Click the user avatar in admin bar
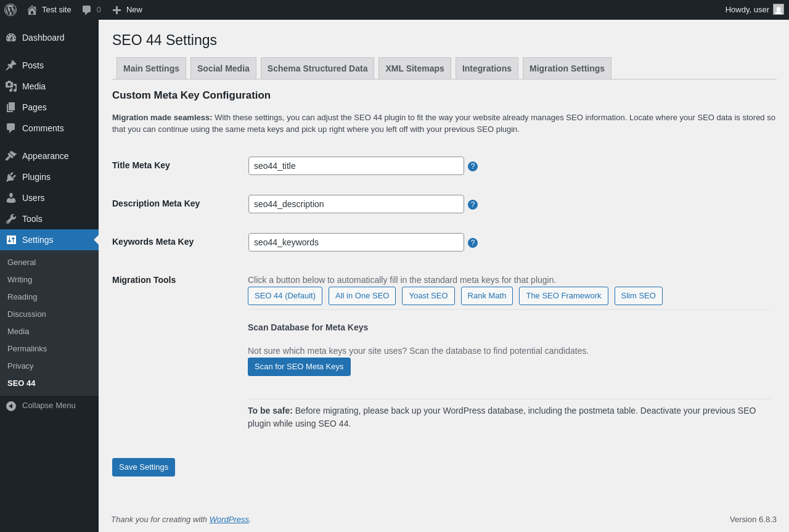This screenshot has height=532, width=789. [779, 9]
